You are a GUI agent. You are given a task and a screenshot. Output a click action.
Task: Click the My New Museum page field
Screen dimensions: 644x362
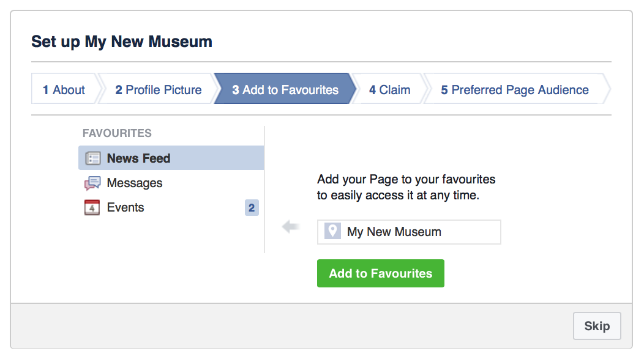coord(409,232)
